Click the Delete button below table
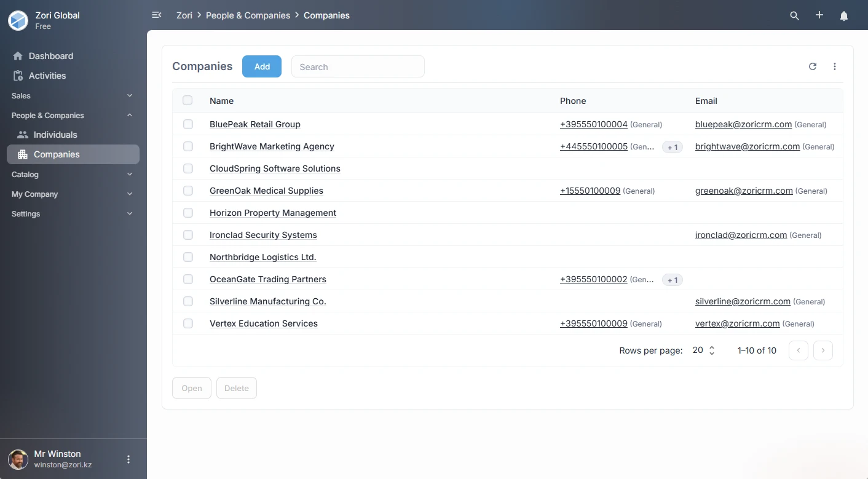 237,388
